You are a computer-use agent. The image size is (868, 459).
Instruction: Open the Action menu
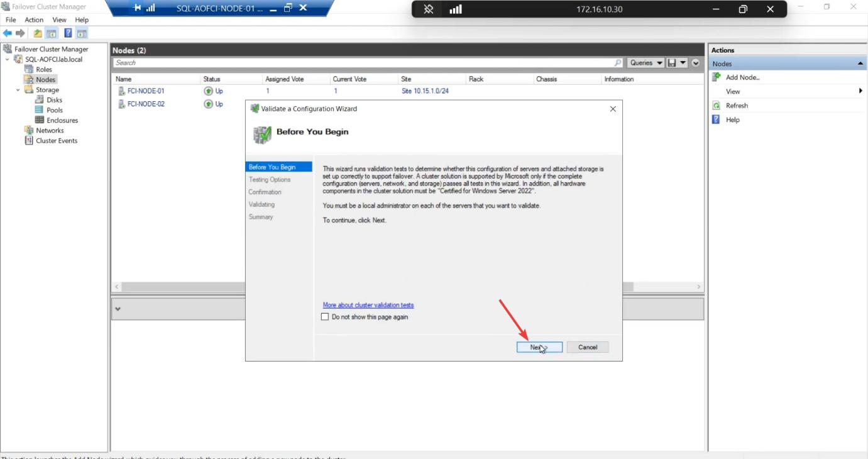(34, 20)
